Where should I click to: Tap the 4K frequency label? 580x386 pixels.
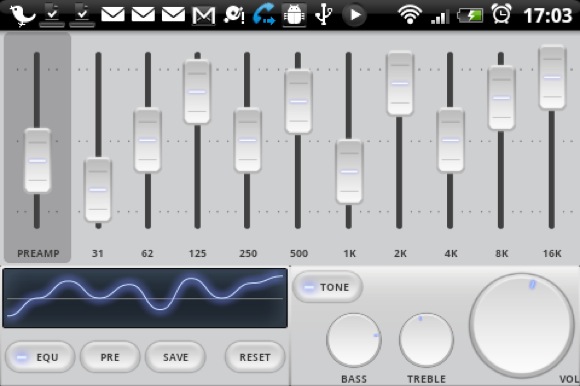[x=451, y=254]
